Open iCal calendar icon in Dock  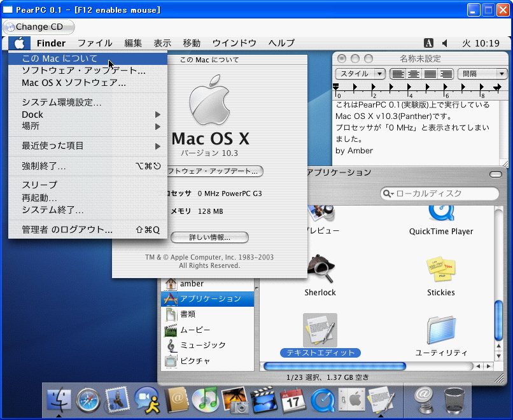pyautogui.click(x=293, y=400)
